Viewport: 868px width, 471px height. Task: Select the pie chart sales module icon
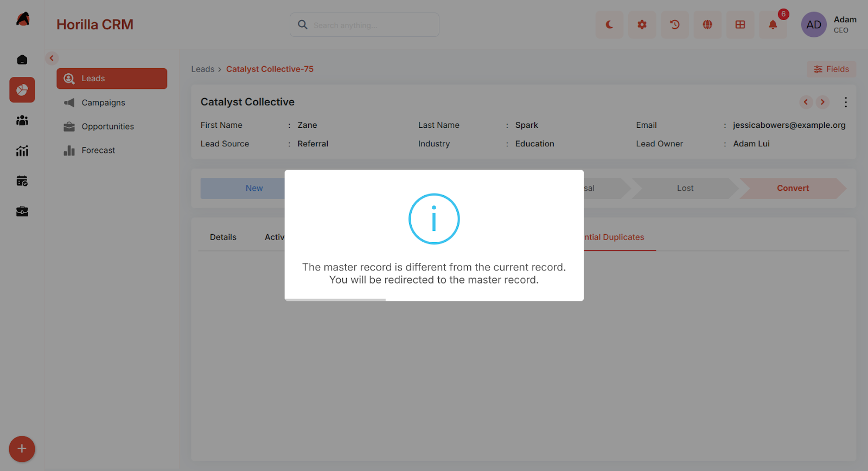click(22, 90)
